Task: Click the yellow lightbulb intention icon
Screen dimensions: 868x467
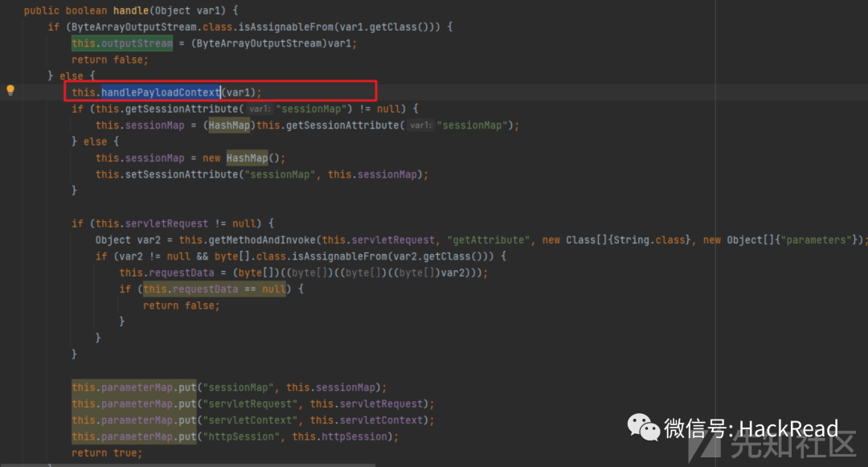Action: point(10,90)
